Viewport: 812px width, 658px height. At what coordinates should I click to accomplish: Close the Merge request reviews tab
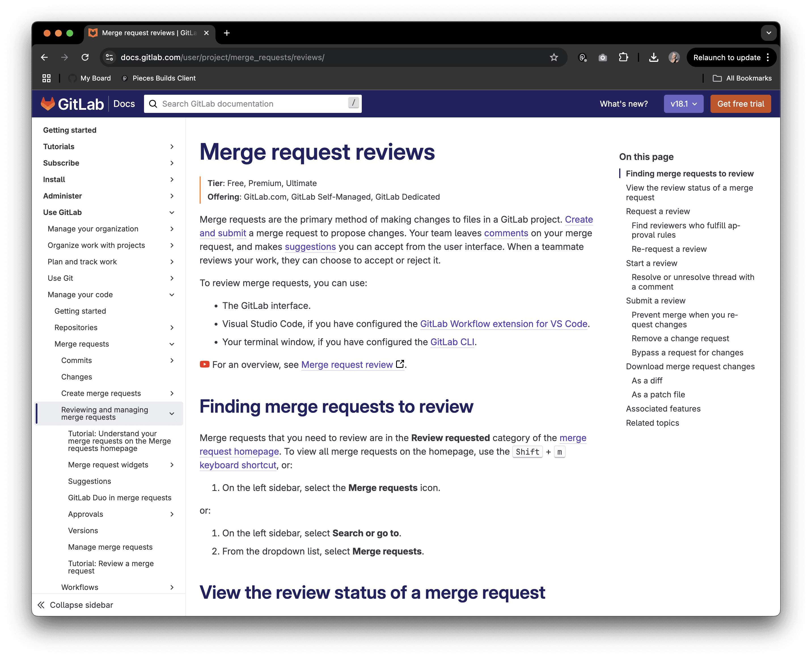[206, 33]
